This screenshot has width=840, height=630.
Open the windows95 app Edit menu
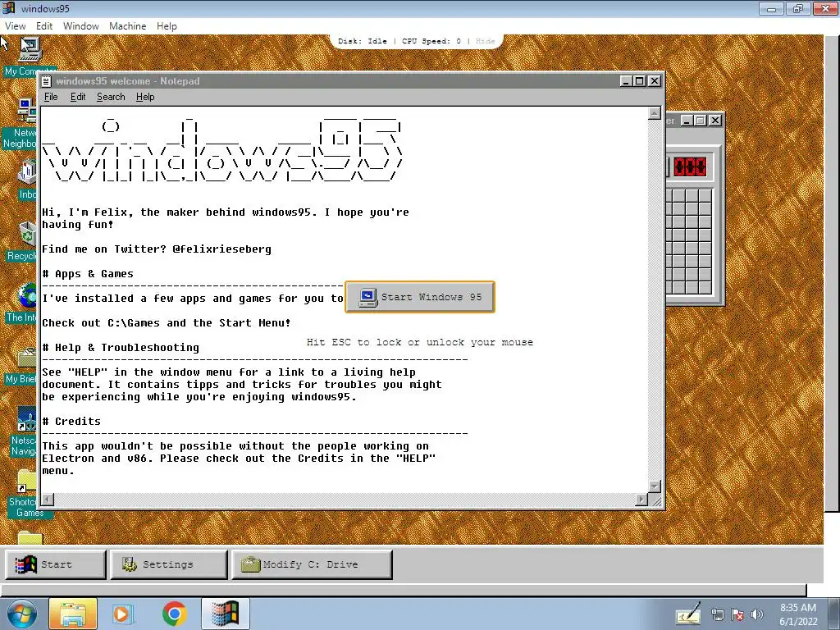[x=44, y=25]
